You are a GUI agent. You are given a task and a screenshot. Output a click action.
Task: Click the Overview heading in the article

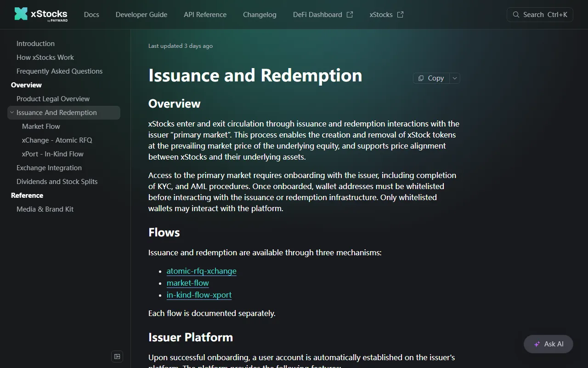pyautogui.click(x=175, y=103)
